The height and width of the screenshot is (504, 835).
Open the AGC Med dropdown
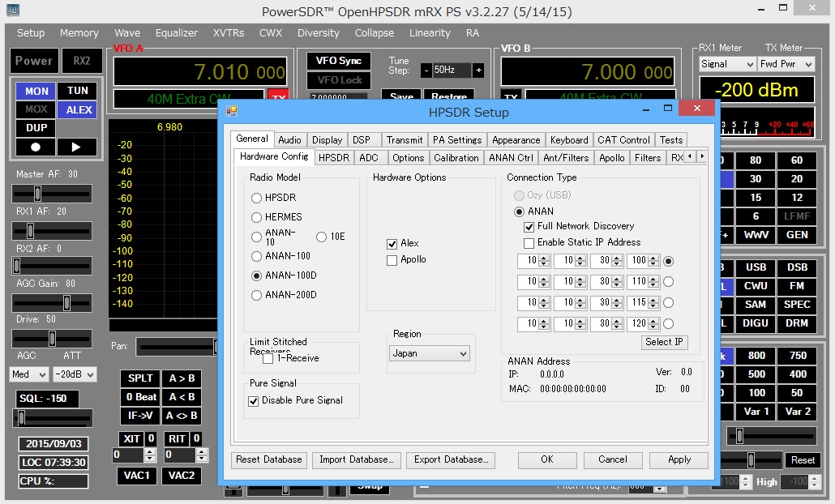(x=28, y=374)
